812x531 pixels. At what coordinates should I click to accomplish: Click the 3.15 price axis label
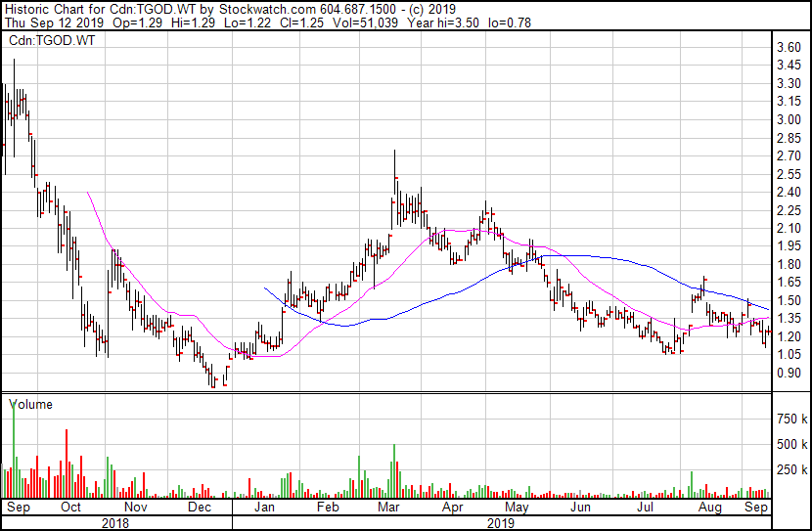[789, 102]
